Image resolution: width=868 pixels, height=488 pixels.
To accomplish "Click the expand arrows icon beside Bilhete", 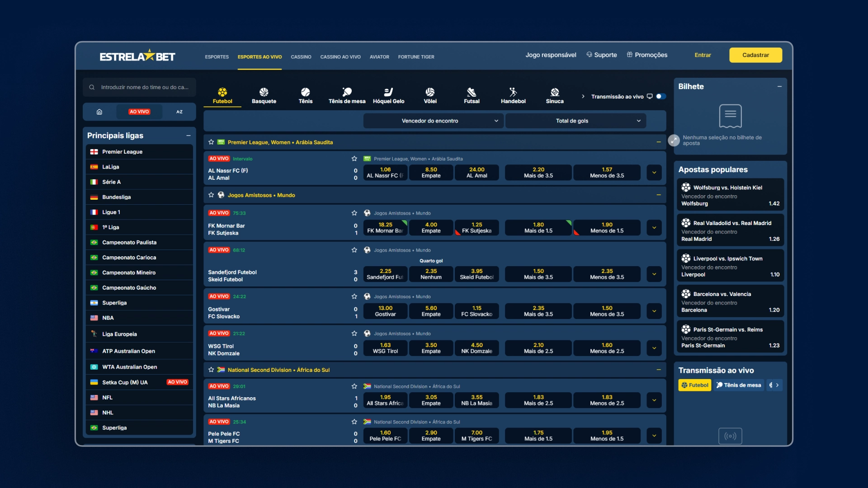I will (x=674, y=140).
